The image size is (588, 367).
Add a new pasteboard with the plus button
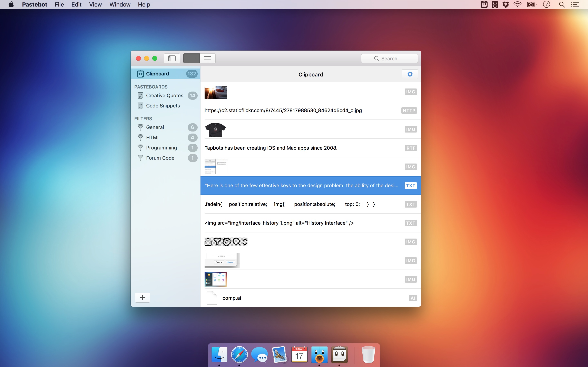tap(142, 298)
